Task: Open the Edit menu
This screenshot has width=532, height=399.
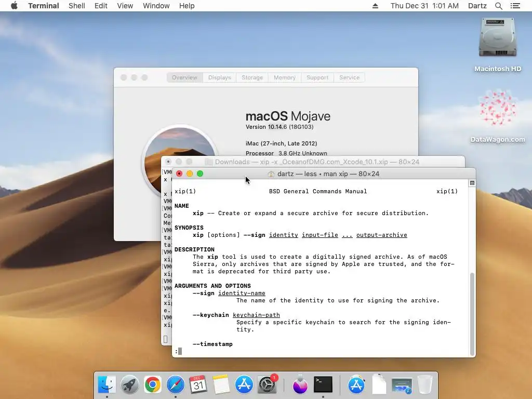Action: click(101, 6)
